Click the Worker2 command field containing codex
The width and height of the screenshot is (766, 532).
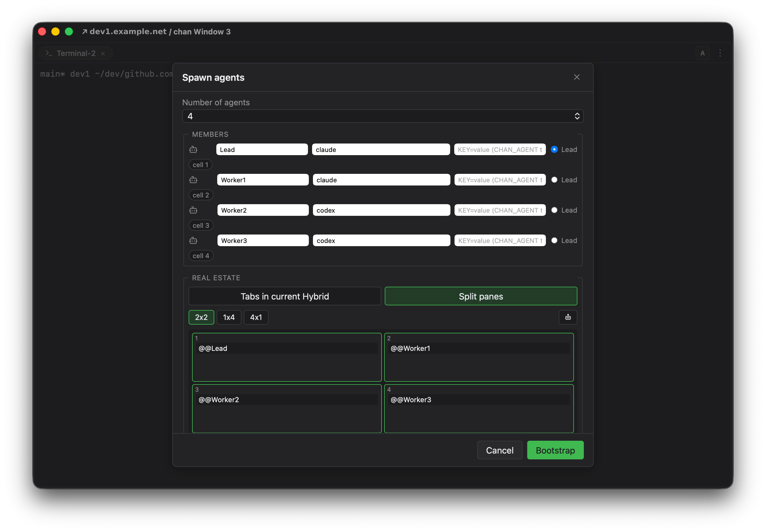[381, 210]
